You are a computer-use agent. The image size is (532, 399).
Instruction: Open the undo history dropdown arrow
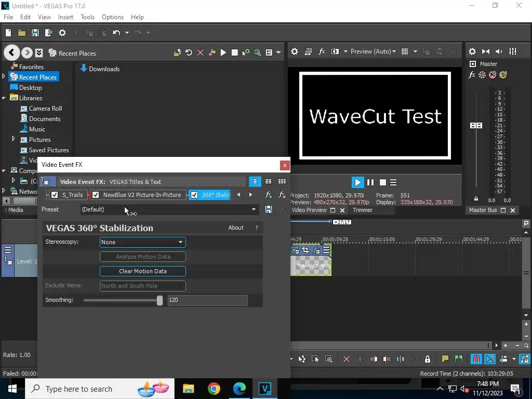click(127, 33)
